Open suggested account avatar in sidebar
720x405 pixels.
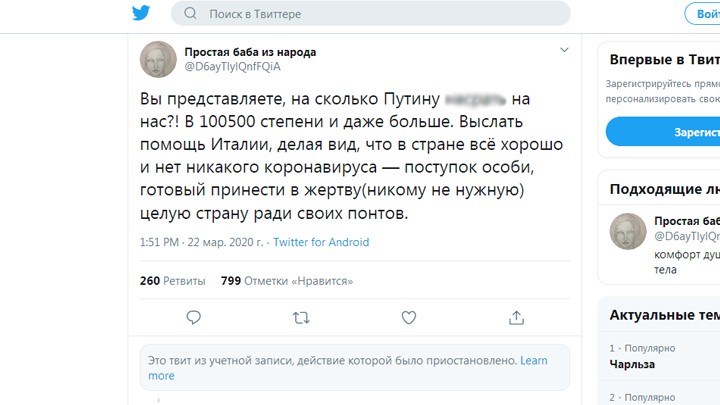click(628, 232)
